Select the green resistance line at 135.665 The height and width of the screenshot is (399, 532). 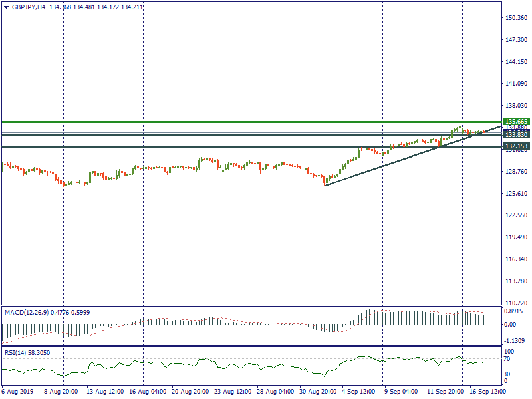click(199, 122)
